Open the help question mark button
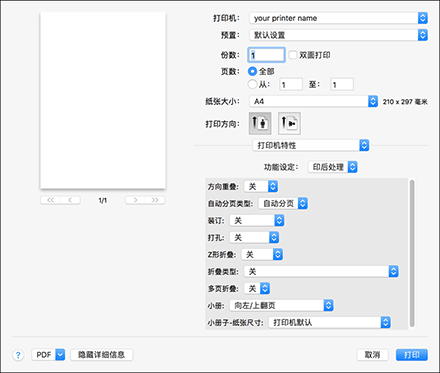The height and width of the screenshot is (373, 440). tap(18, 355)
